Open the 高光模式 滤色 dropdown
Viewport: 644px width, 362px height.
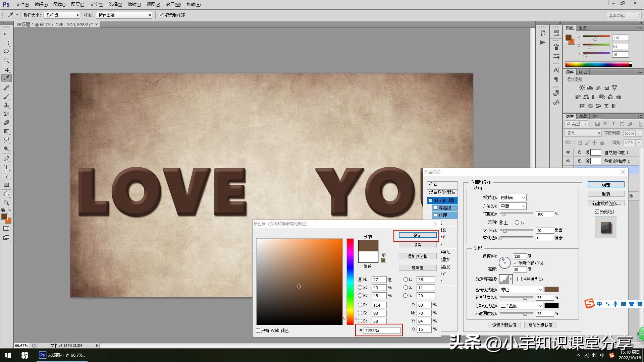pos(521,290)
